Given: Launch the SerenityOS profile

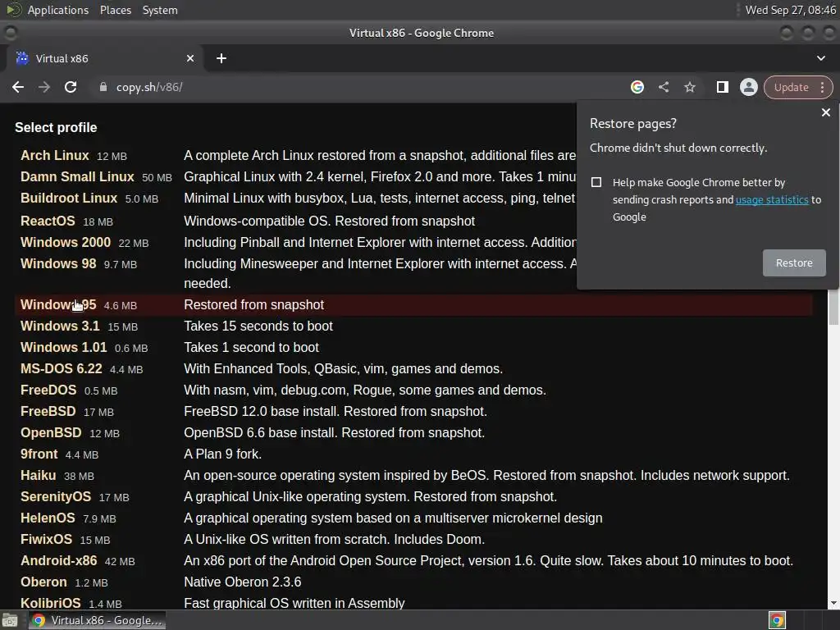Looking at the screenshot, I should point(56,496).
